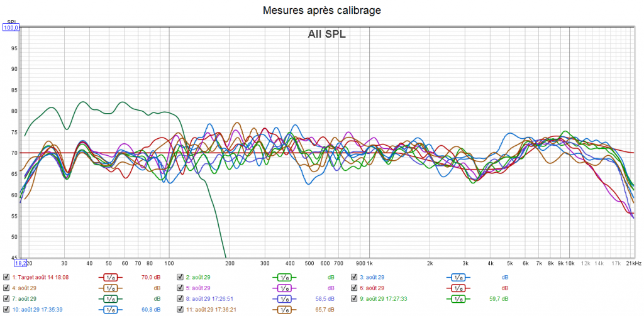This screenshot has width=644, height=316.
Task: Hide trace '7: août 29' via checkbox
Action: [6, 298]
